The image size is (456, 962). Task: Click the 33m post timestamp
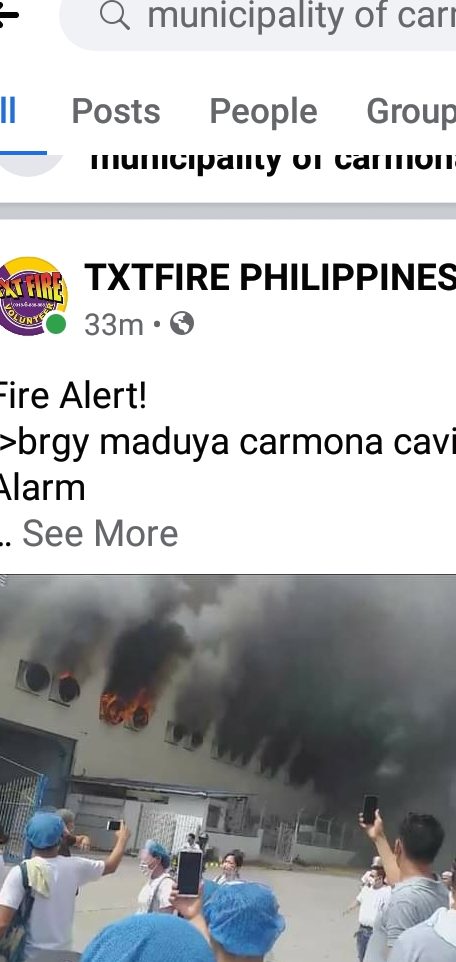[114, 324]
